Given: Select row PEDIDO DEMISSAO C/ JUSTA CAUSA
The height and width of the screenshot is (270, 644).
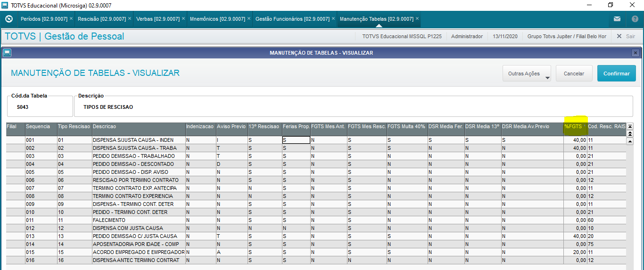Looking at the screenshot, I should (316, 236).
